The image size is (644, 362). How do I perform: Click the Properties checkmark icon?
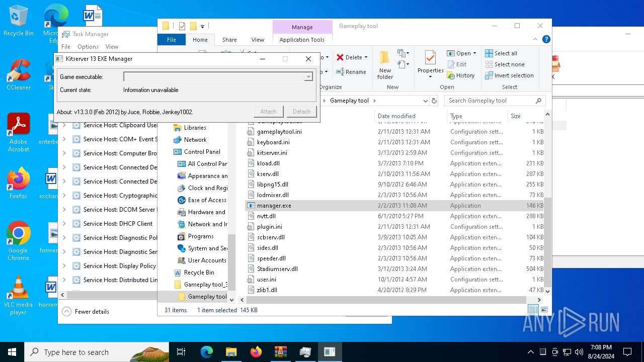click(430, 57)
